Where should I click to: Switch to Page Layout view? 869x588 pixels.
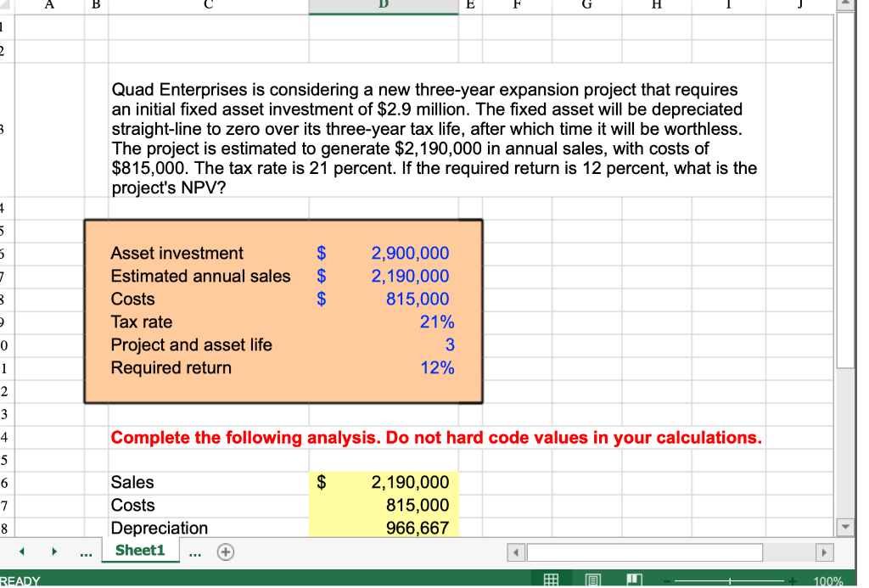click(x=592, y=580)
